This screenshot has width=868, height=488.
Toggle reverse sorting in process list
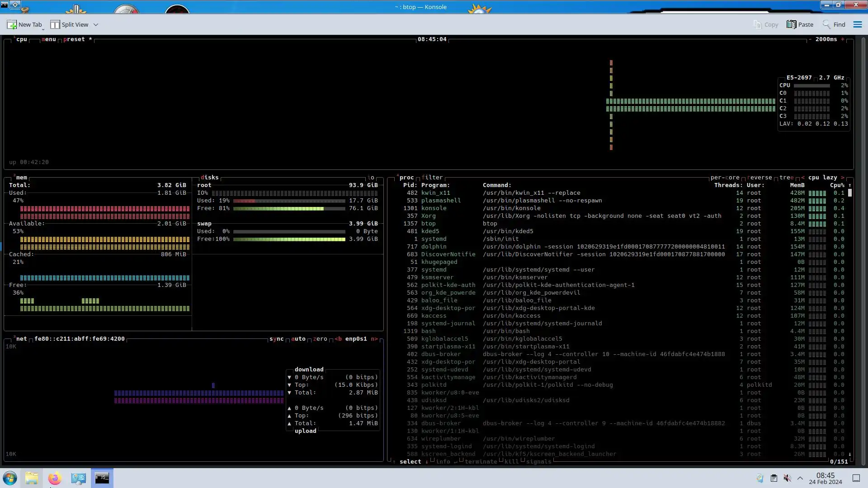[760, 178]
